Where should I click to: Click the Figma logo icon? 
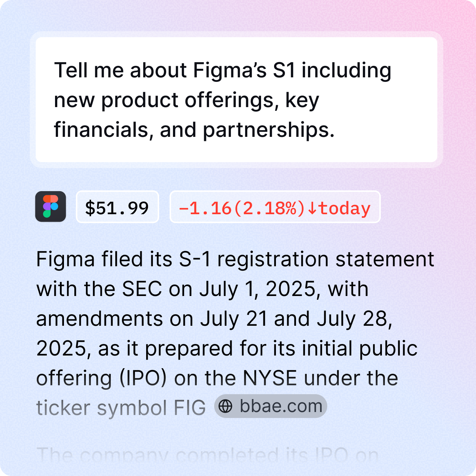[x=51, y=206]
